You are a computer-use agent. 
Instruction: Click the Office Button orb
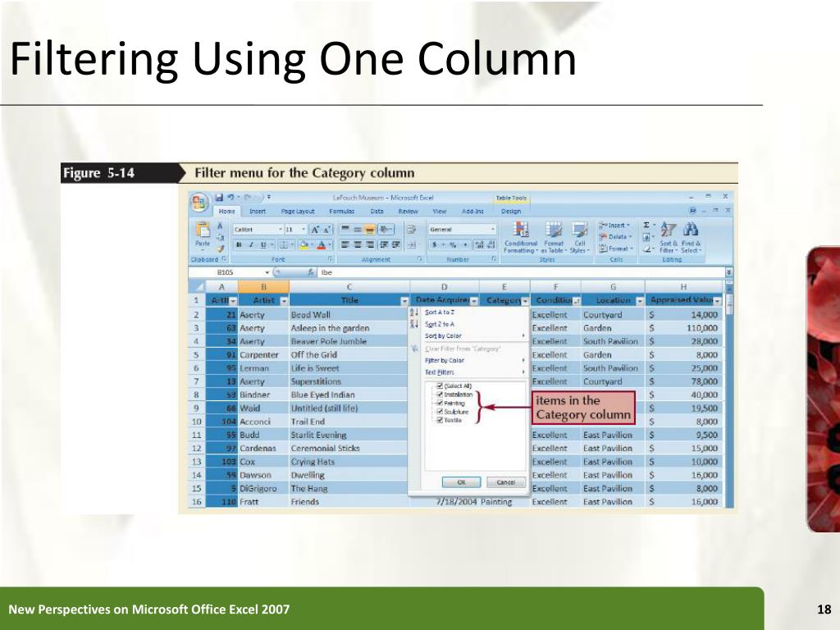(199, 203)
